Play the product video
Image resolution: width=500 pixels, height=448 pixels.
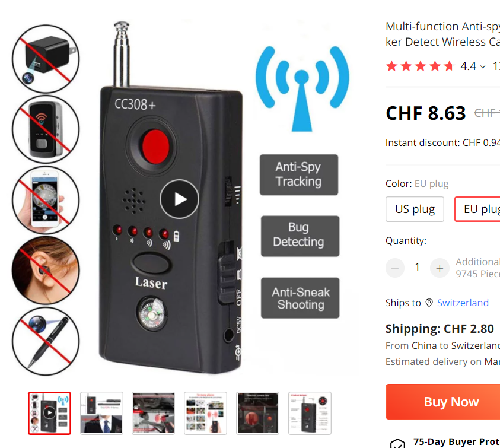(x=179, y=199)
